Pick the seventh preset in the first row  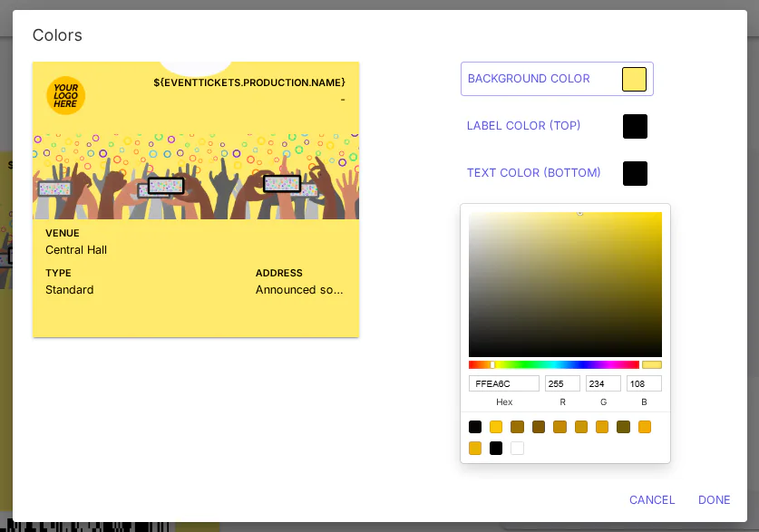click(x=602, y=427)
